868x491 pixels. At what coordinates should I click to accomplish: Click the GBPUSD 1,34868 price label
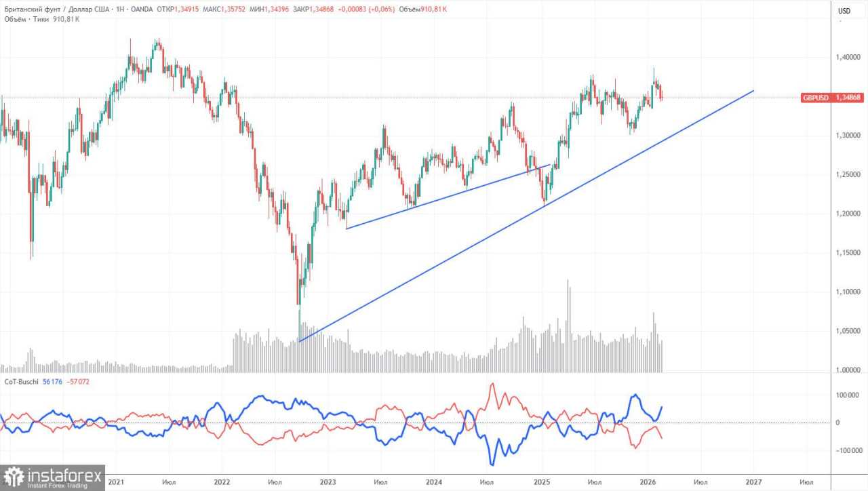pos(833,98)
